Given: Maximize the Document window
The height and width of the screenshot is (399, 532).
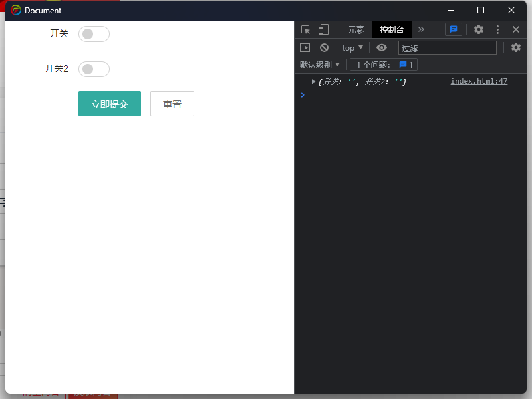Looking at the screenshot, I should coord(481,10).
